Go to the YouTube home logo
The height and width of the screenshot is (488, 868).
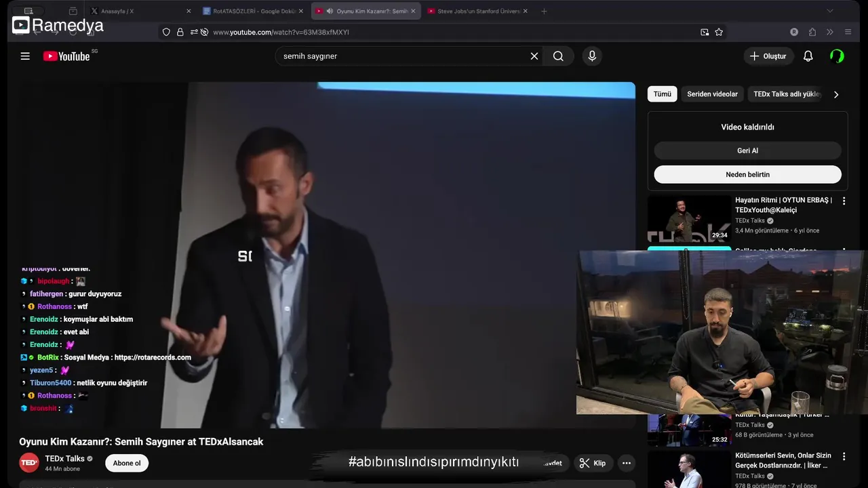pos(66,56)
